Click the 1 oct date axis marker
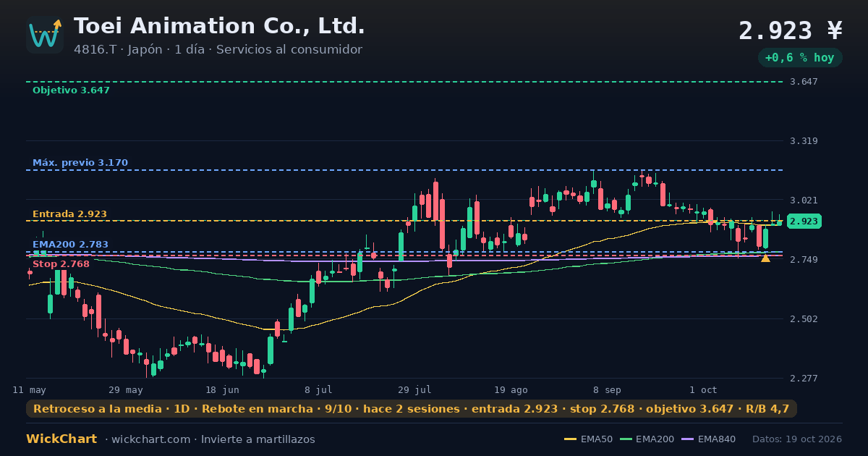Viewport: 868px width, 456px height. [x=703, y=389]
